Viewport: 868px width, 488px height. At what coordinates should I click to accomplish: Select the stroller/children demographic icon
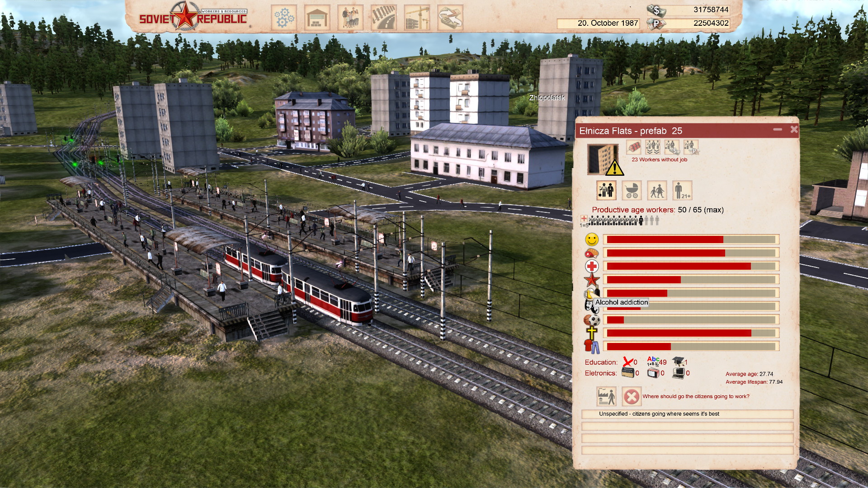pyautogui.click(x=630, y=191)
